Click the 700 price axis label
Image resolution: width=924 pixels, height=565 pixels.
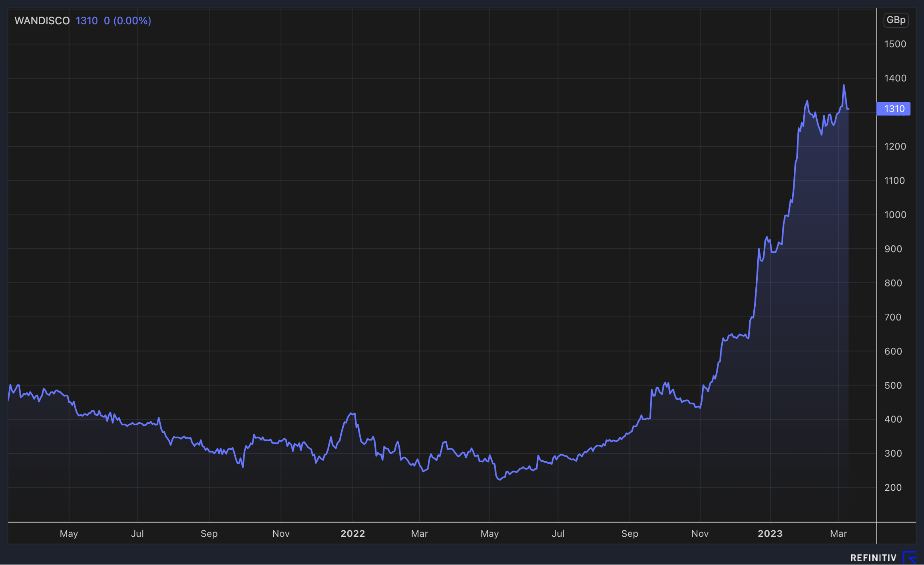click(893, 317)
